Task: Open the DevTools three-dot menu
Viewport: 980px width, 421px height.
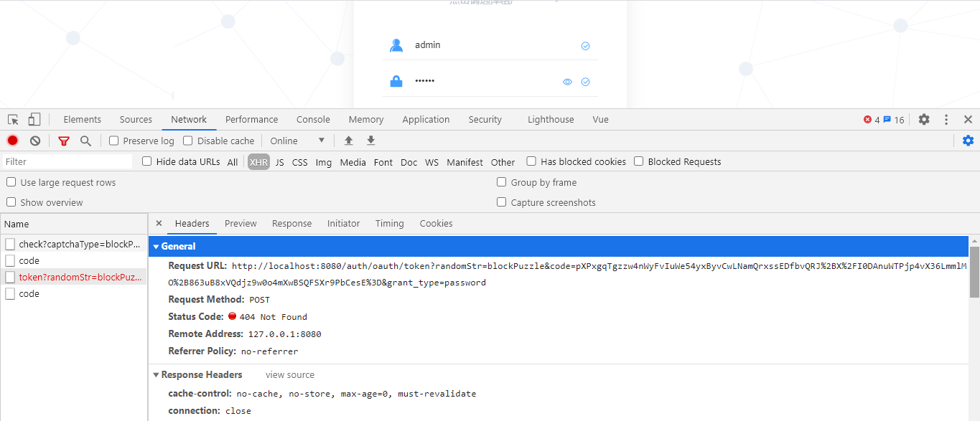Action: 946,119
